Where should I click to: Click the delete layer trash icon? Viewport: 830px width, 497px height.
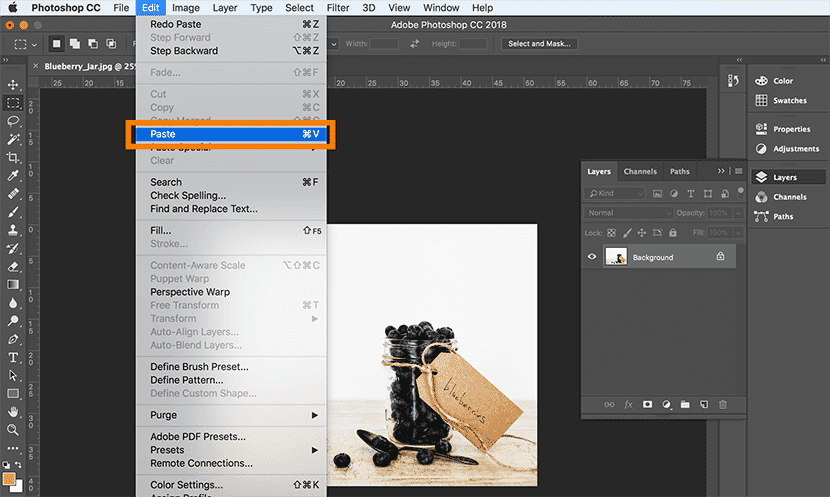723,404
